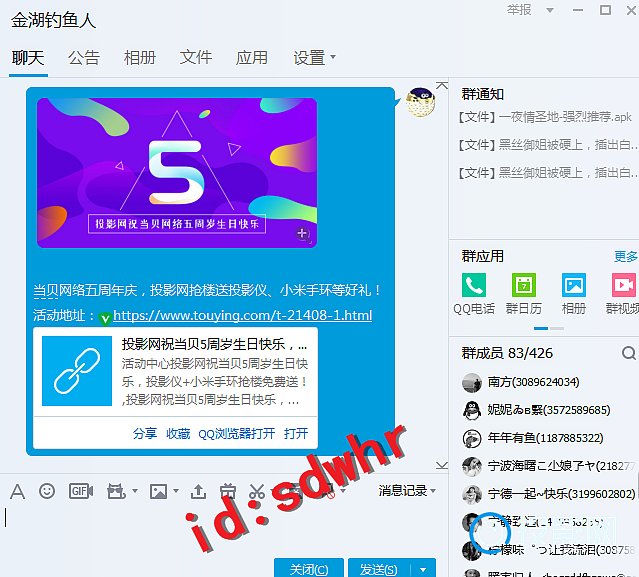This screenshot has width=639, height=577.
Task: Click the gift box icon in toolbar
Action: 228,491
